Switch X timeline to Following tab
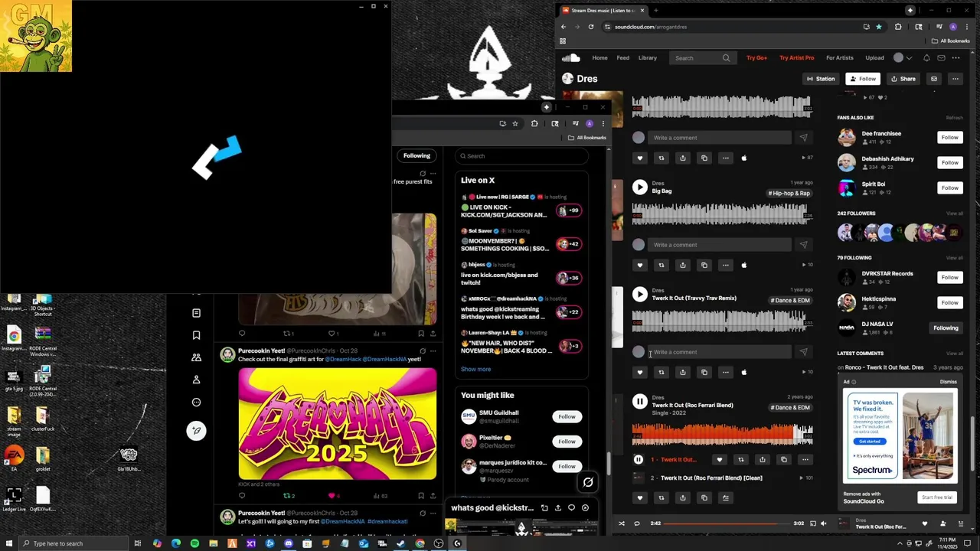980x551 pixels. point(416,155)
